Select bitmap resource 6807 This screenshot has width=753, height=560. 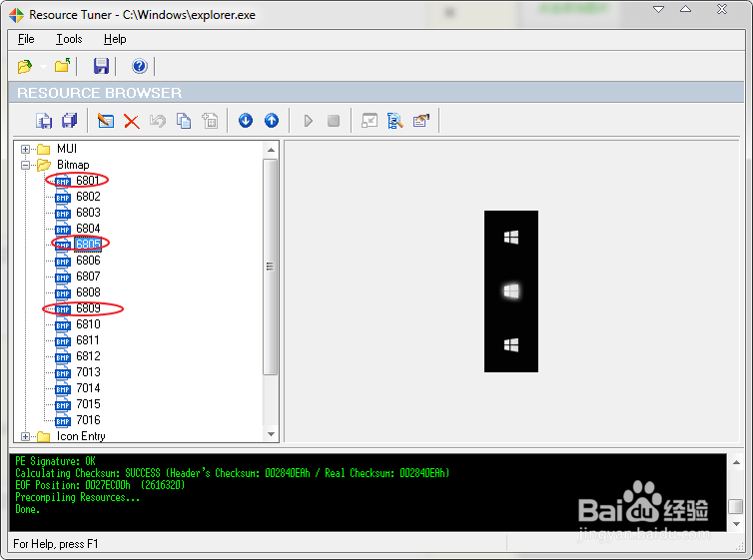[88, 277]
